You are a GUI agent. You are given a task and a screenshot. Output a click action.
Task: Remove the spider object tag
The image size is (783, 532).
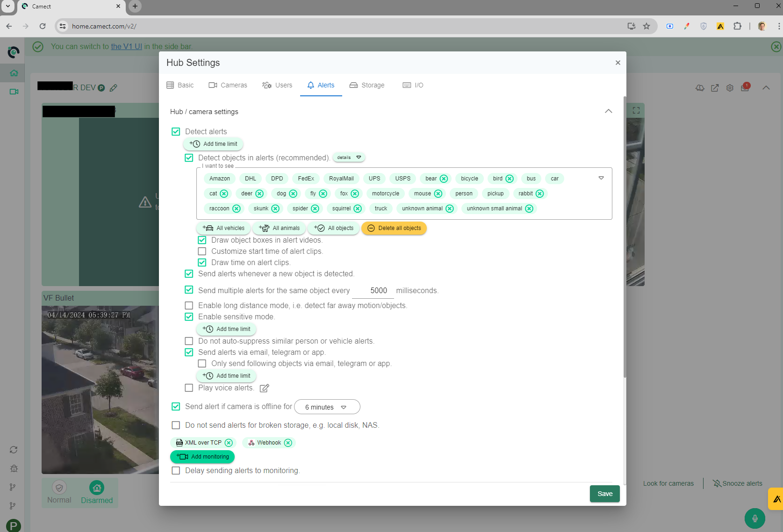click(x=315, y=208)
